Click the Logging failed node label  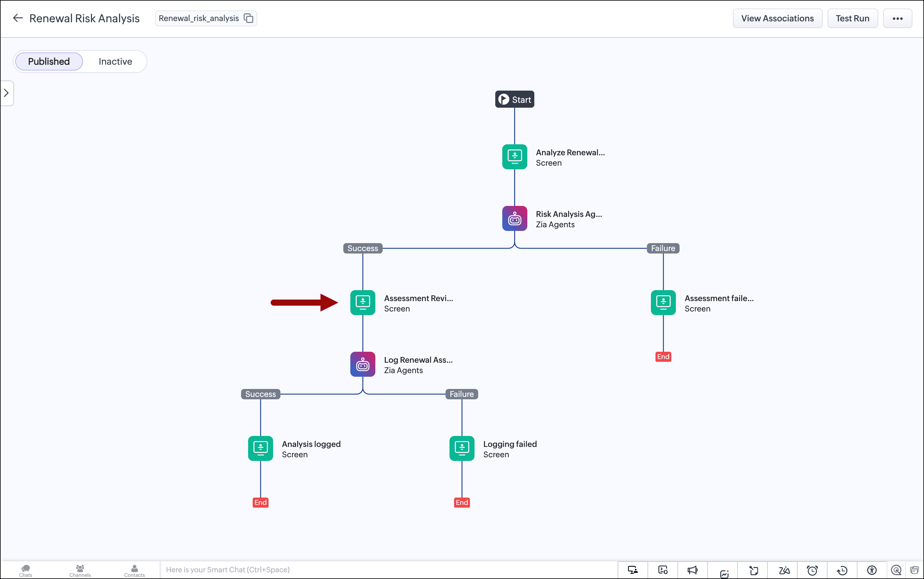pos(510,444)
